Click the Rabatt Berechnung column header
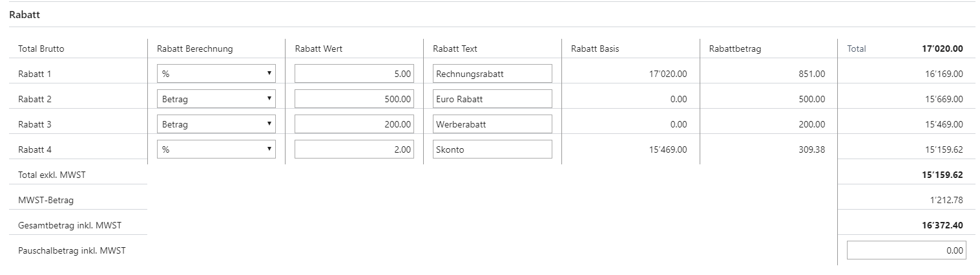The image size is (980, 275). pyautogui.click(x=194, y=49)
